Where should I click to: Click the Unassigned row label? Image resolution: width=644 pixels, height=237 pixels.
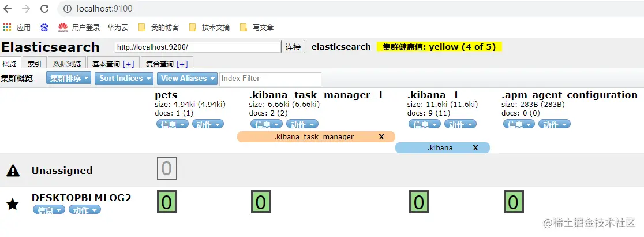pos(62,171)
